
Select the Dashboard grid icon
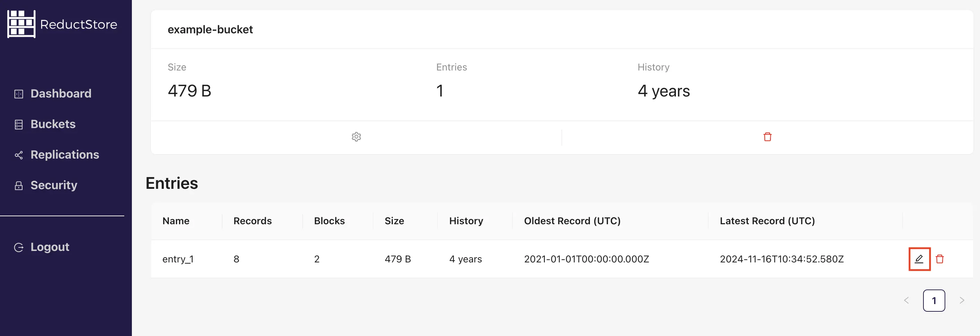tap(18, 93)
